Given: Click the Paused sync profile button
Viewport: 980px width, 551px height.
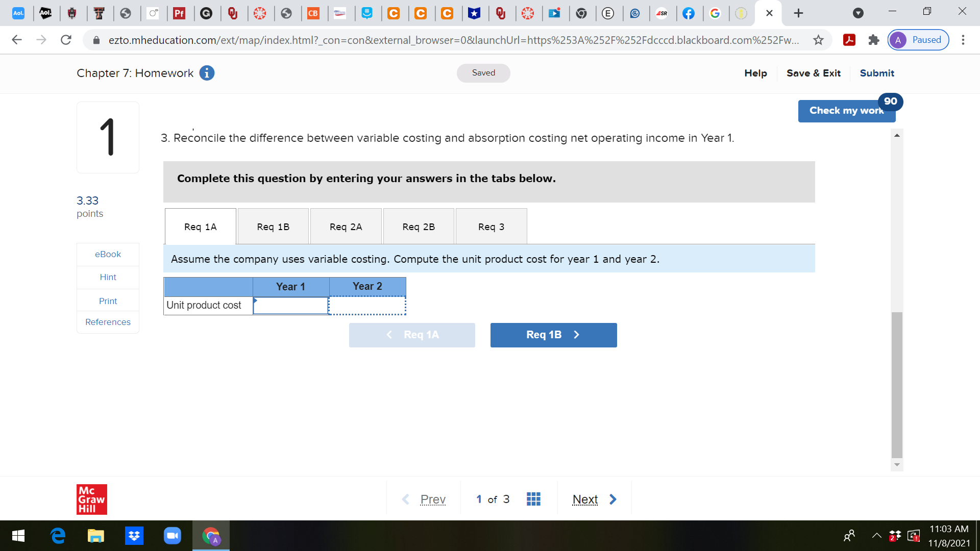Looking at the screenshot, I should [917, 40].
